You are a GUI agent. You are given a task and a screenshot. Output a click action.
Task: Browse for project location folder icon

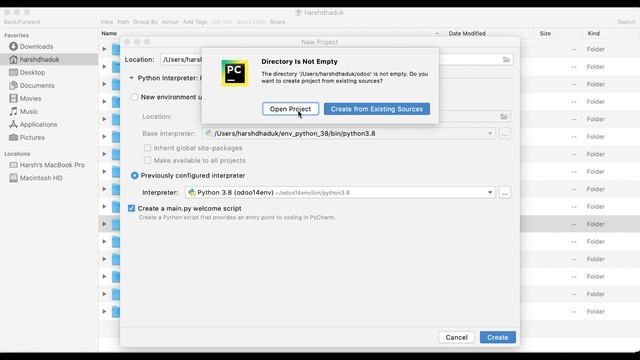[506, 60]
